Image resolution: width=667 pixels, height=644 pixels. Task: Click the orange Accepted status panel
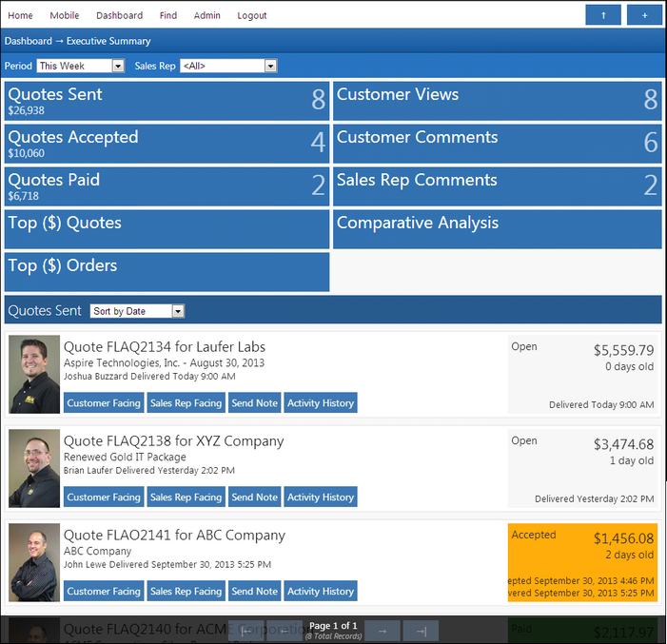(582, 561)
